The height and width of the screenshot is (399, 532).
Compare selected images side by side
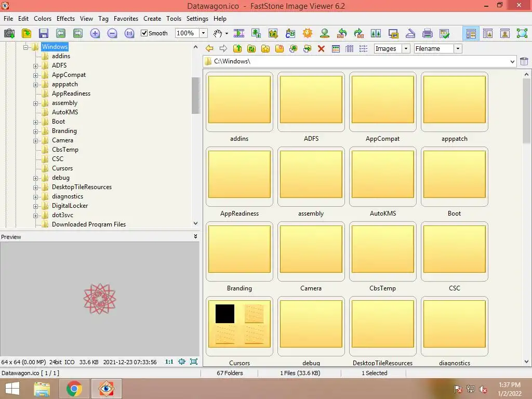pos(376,33)
